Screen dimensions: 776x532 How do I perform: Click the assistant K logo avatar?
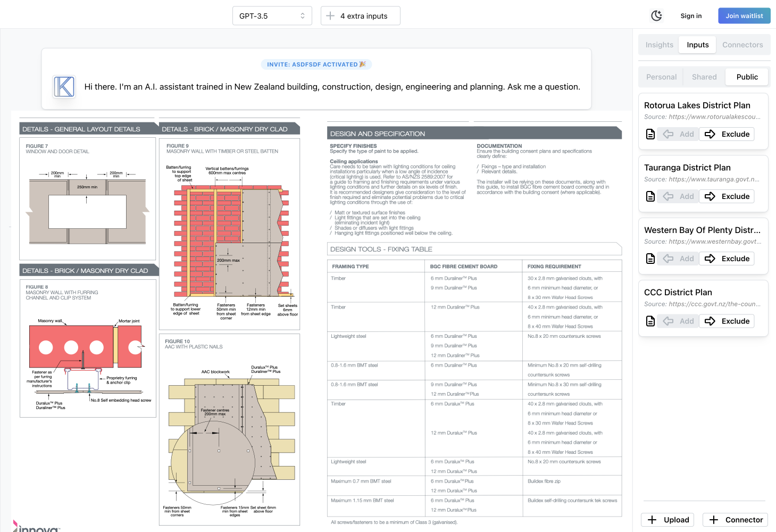[x=64, y=87]
